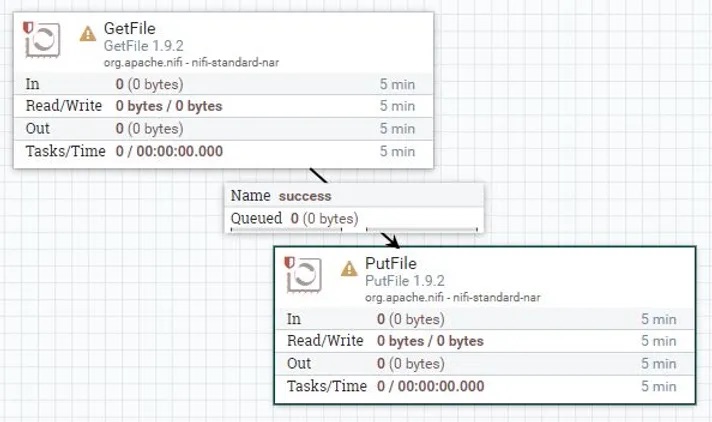Select the success connection name
712x422 pixels.
[305, 196]
